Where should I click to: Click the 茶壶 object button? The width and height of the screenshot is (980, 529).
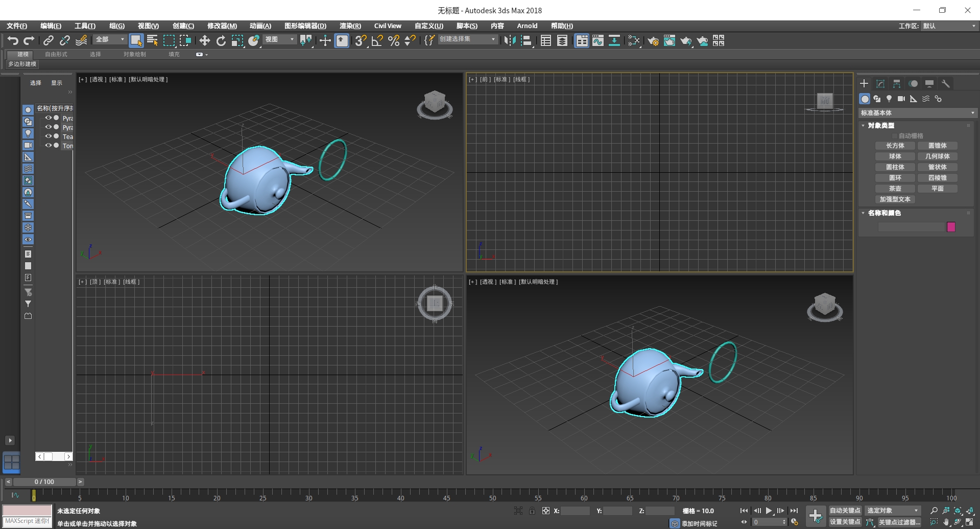coord(895,189)
